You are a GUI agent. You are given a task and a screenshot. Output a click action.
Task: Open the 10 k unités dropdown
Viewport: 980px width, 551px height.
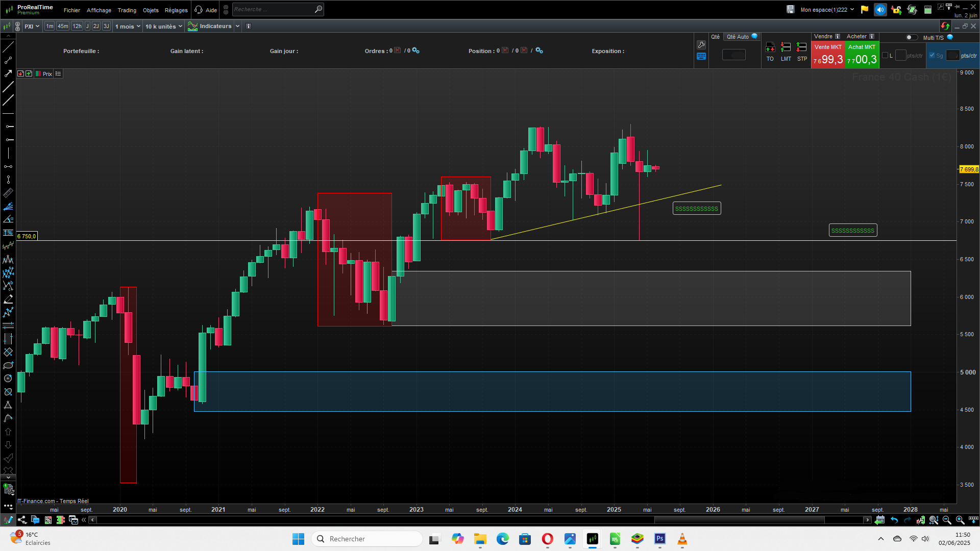163,27
